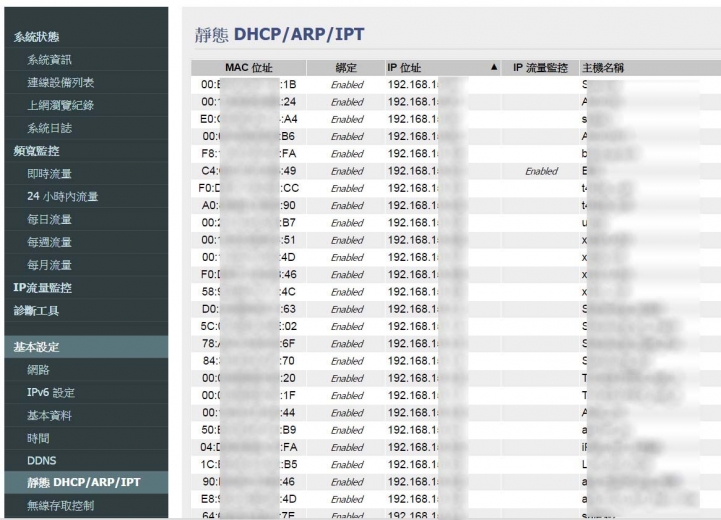Open 24 小時內流量 page
This screenshot has width=721, height=520.
tap(63, 197)
